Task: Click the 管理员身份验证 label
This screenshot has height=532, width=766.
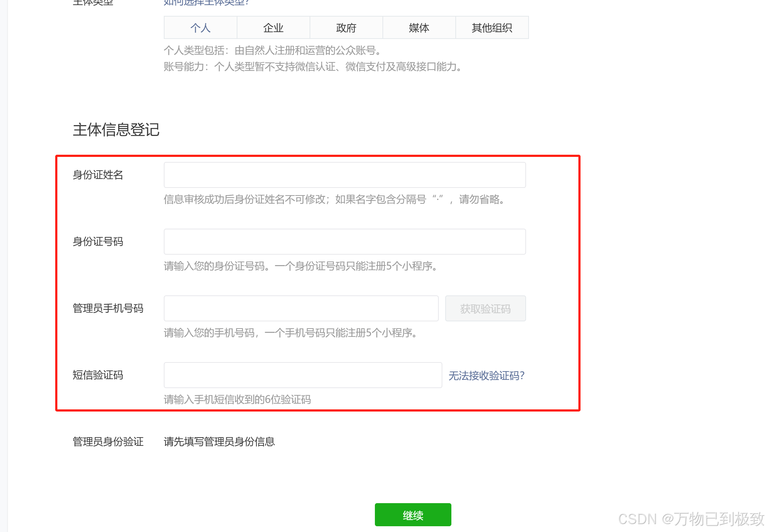Action: [108, 442]
